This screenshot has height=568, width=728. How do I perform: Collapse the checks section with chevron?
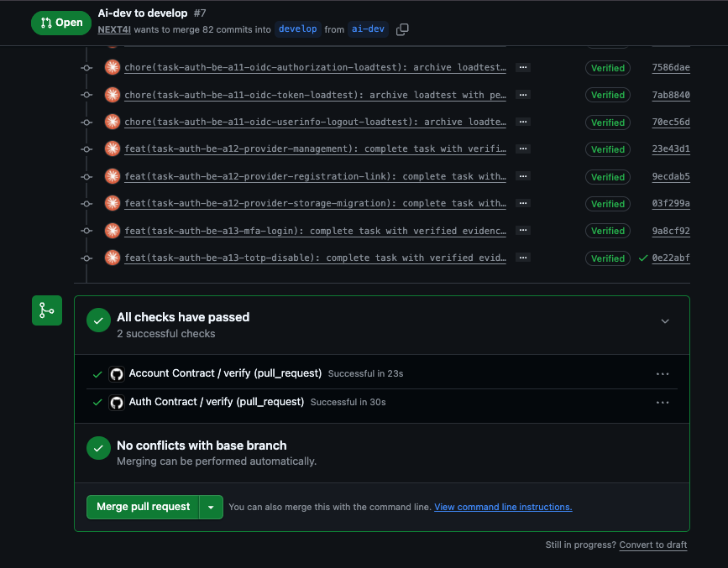[665, 321]
